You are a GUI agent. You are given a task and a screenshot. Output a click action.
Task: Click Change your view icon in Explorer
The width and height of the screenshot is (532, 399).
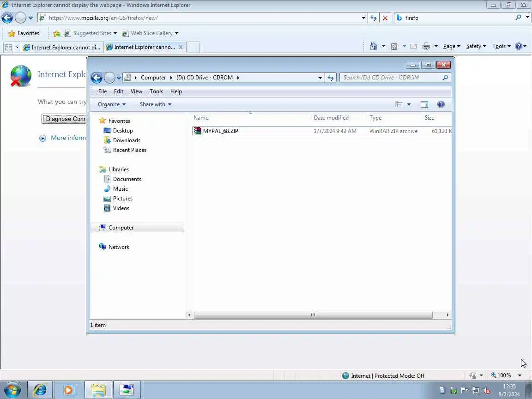click(399, 104)
